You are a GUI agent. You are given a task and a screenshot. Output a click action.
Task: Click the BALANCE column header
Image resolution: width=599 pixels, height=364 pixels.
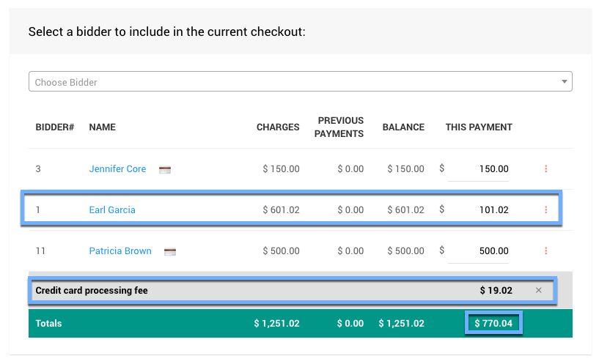[x=403, y=127]
